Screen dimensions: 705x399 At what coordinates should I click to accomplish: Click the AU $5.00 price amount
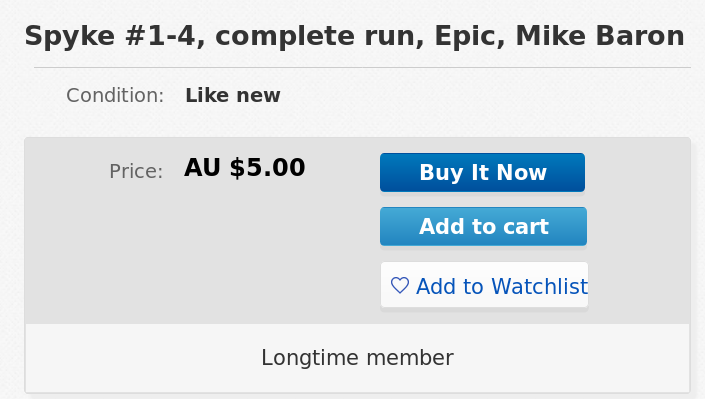pyautogui.click(x=245, y=167)
